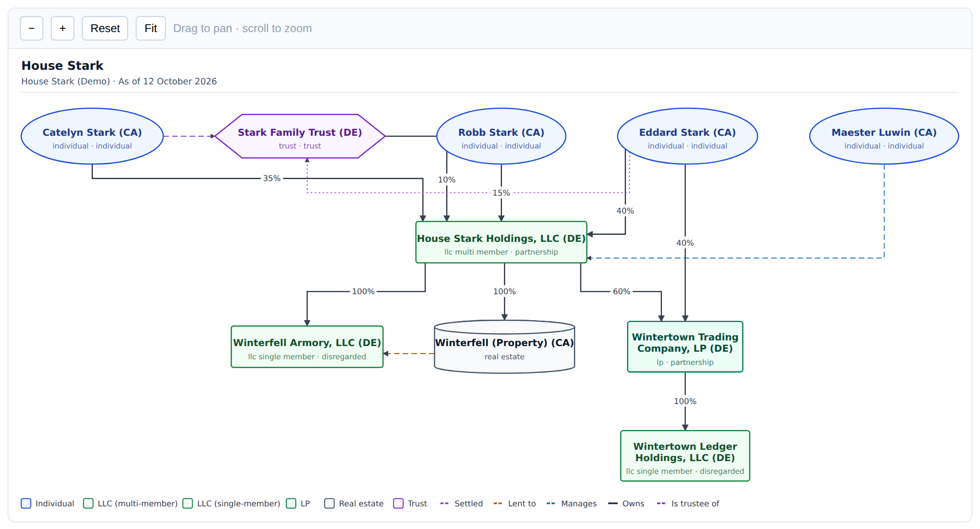This screenshot has width=980, height=529.
Task: Click the 100% label above Winterfell Armory
Action: pos(363,291)
